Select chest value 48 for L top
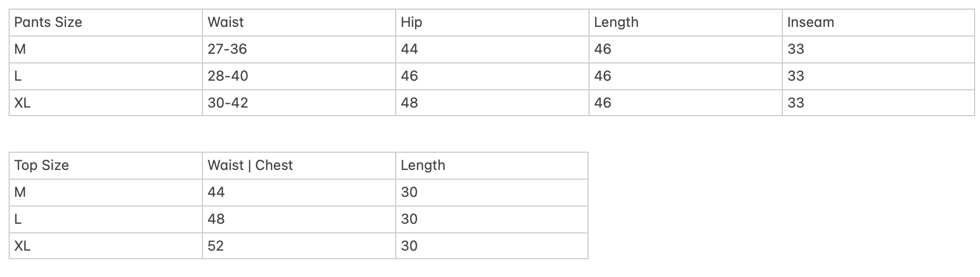Image resolution: width=980 pixels, height=277 pixels. 216,219
